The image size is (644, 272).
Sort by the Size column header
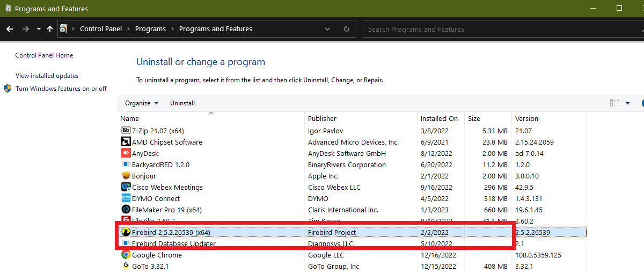point(488,118)
